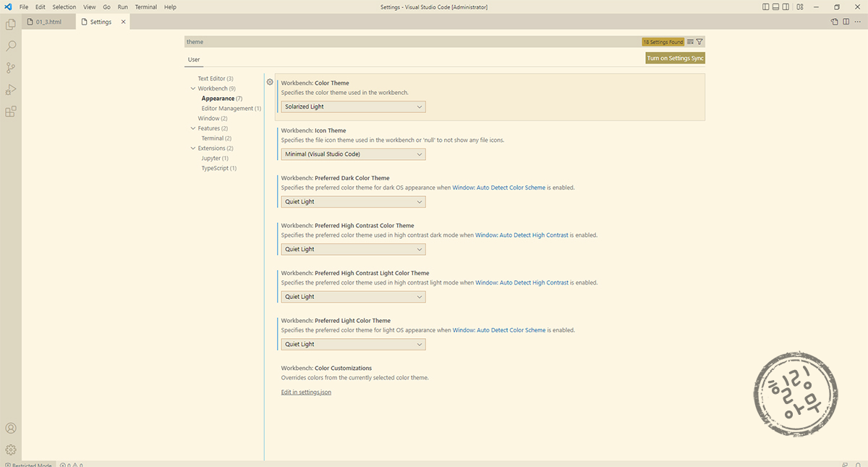The width and height of the screenshot is (868, 467).
Task: Collapse the Workbench tree section
Action: pos(192,88)
